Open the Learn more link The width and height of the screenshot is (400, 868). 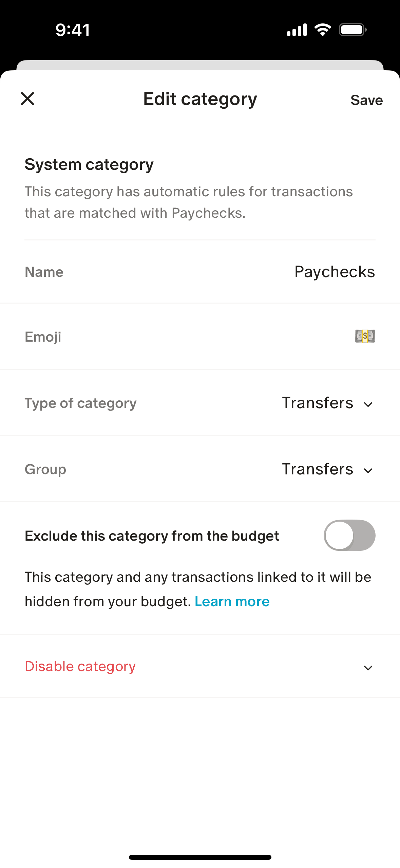click(232, 601)
